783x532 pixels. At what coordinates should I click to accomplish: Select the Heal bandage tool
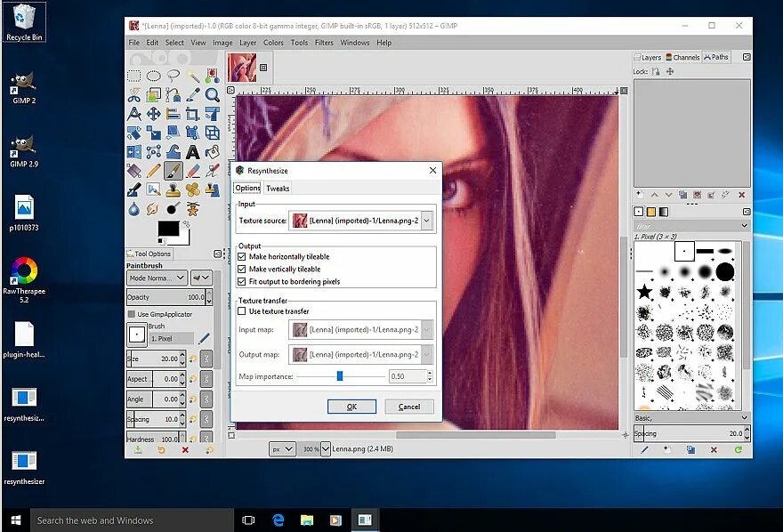[x=193, y=189]
